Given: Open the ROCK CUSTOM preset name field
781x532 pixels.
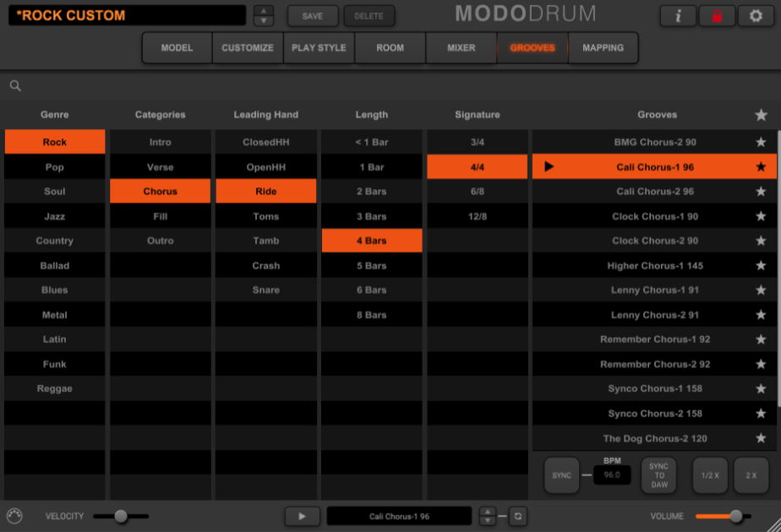Looking at the screenshot, I should coord(127,15).
